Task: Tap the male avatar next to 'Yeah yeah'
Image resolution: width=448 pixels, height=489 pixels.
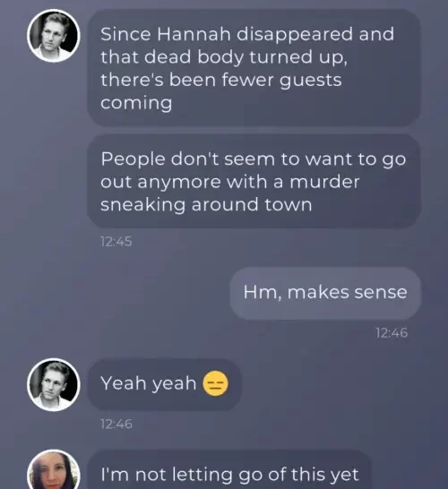Action: [x=54, y=384]
